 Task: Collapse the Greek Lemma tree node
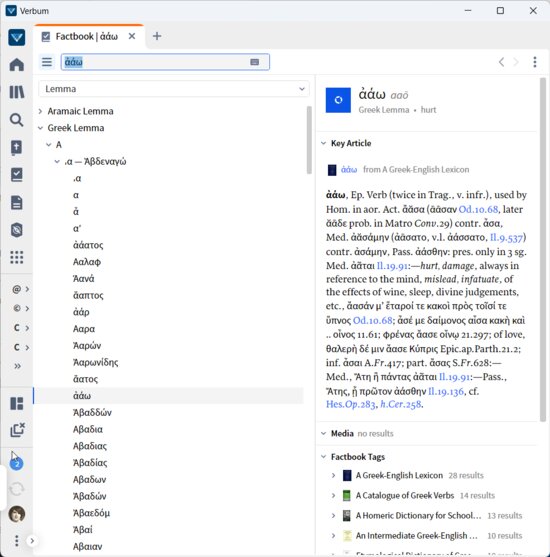point(41,128)
